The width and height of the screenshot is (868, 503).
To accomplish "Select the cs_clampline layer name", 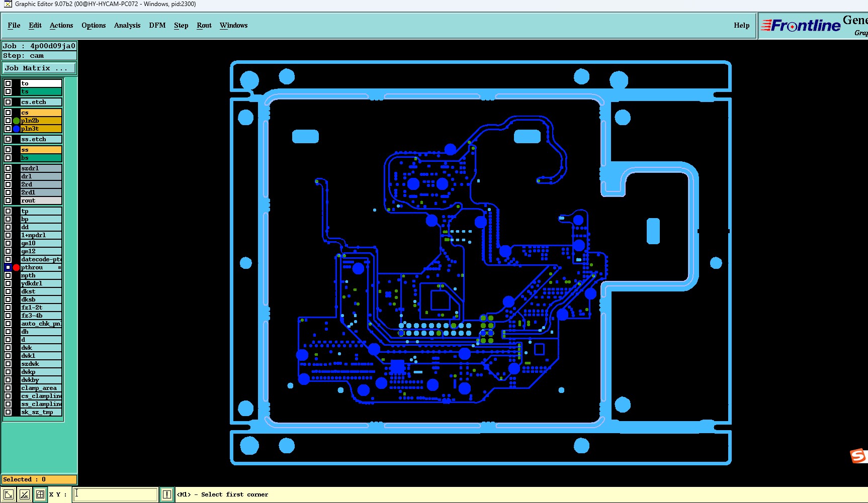I will (x=41, y=396).
